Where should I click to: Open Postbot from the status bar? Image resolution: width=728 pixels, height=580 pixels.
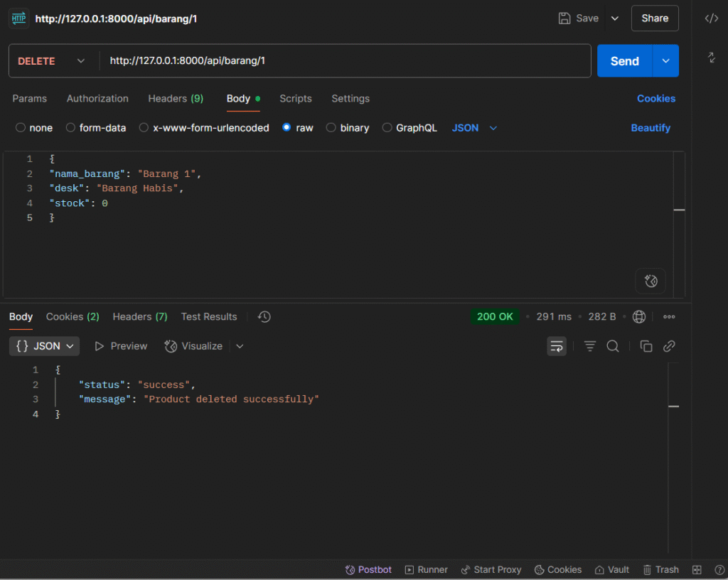pos(368,569)
